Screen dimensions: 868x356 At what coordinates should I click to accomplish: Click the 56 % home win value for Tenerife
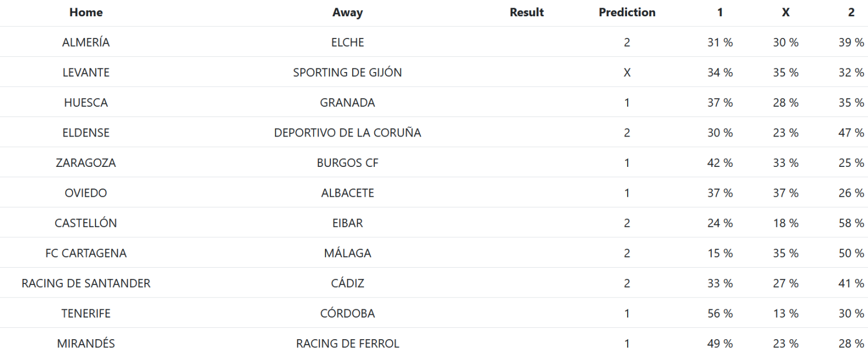[720, 313]
